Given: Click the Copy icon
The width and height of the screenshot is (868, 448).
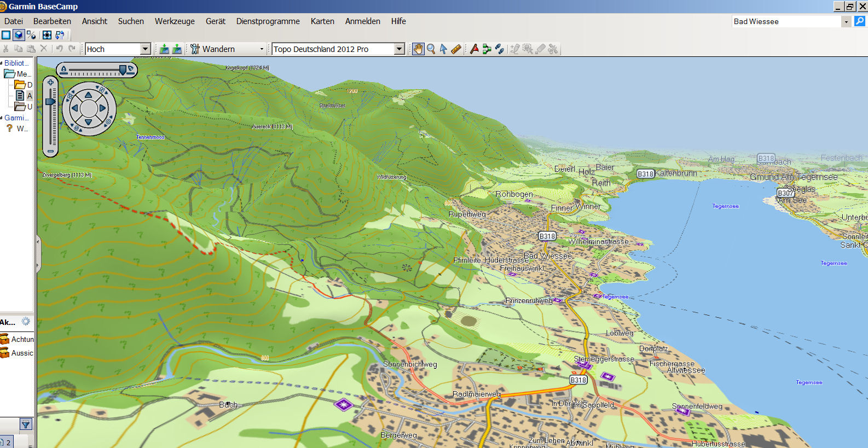Looking at the screenshot, I should coord(18,49).
